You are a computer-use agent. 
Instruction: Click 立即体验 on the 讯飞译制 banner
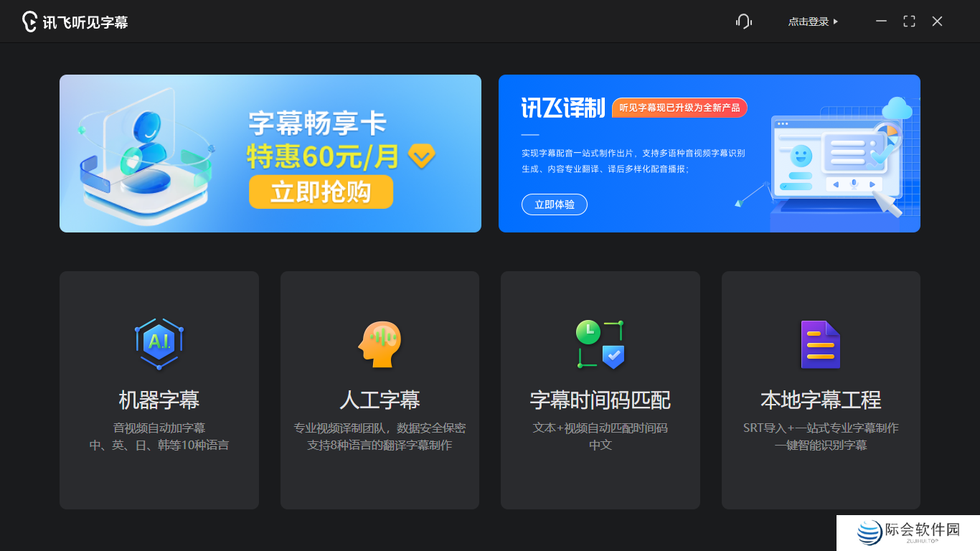pyautogui.click(x=554, y=204)
